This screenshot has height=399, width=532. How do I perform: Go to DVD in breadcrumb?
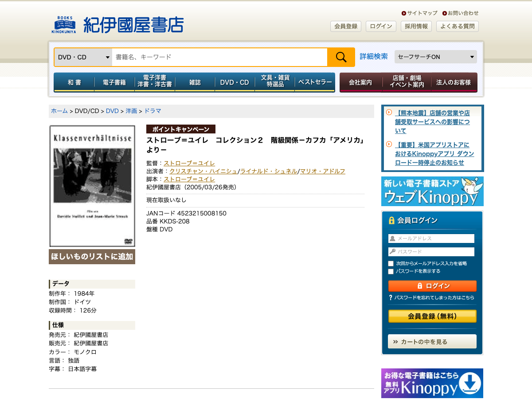[x=112, y=111]
